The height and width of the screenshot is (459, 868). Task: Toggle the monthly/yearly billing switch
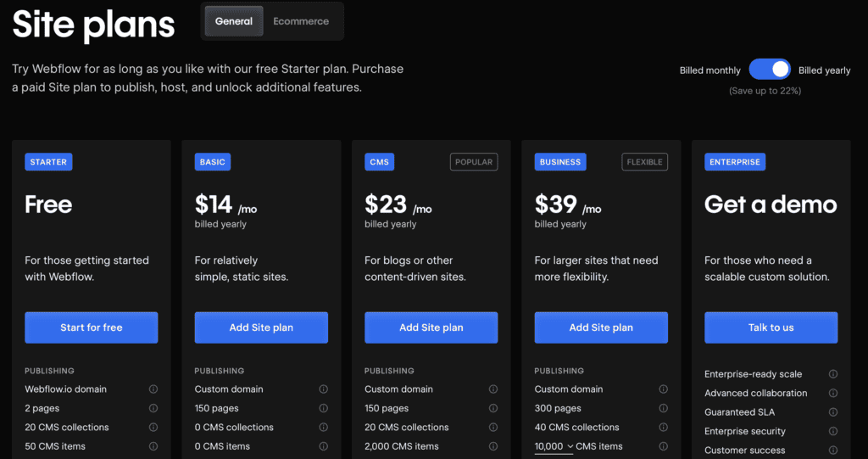coord(770,70)
